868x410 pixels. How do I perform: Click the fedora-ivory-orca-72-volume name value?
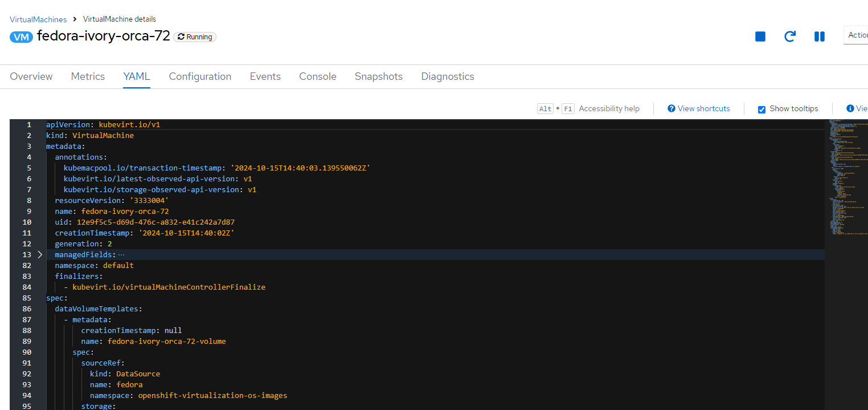[167, 342]
